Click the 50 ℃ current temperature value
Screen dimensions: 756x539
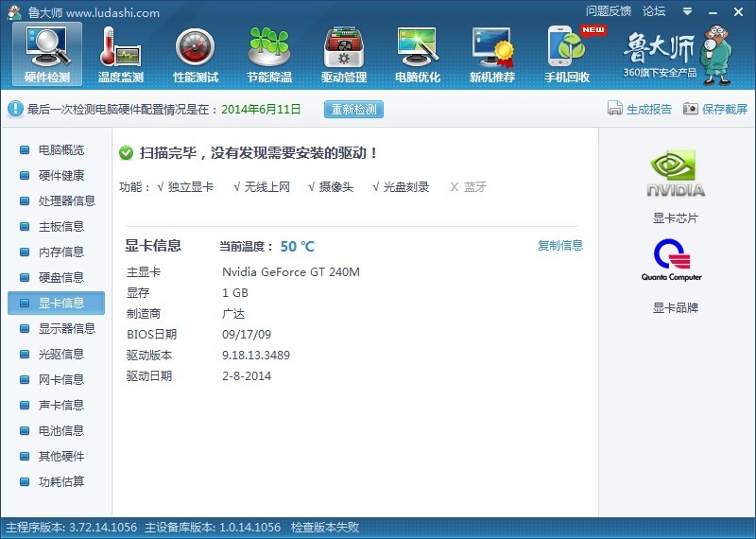point(297,247)
